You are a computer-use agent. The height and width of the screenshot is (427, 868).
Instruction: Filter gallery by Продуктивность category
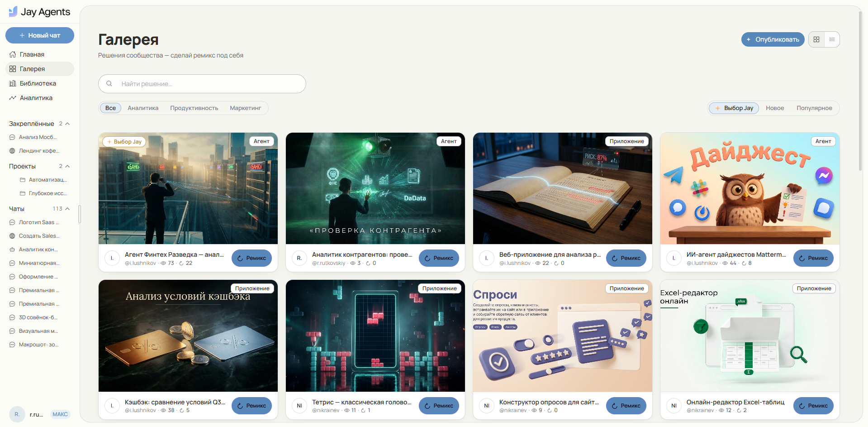pos(194,108)
